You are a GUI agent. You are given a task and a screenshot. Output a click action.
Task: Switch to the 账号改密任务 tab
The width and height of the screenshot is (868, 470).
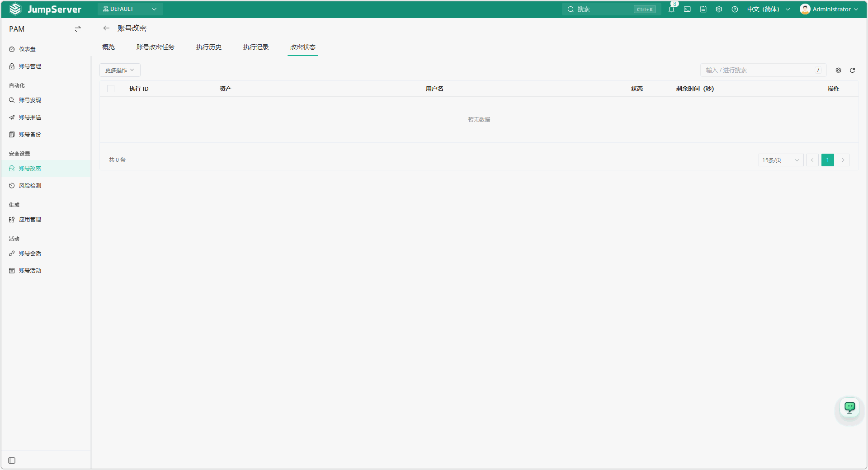(156, 47)
